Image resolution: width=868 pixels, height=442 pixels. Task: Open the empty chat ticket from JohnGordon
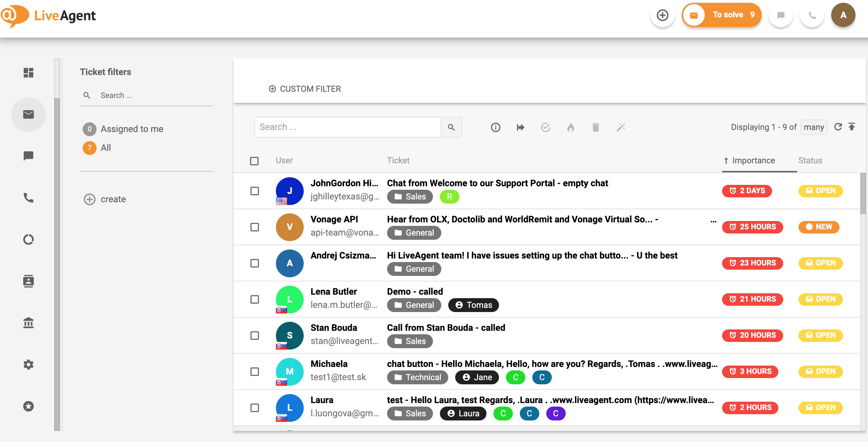click(498, 183)
